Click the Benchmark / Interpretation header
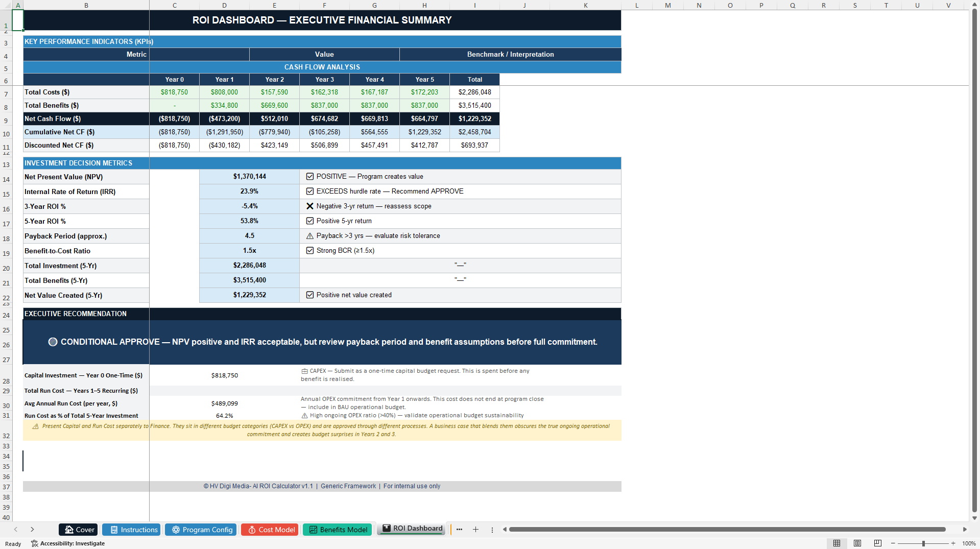The image size is (980, 549). [x=510, y=55]
